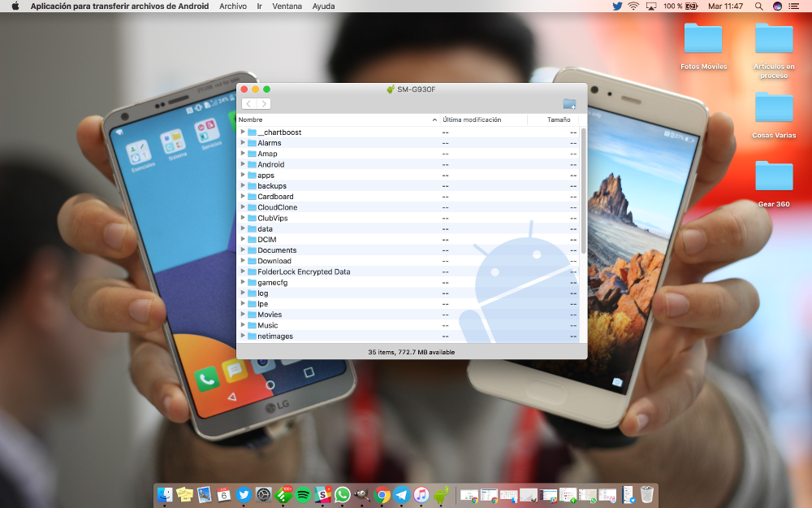This screenshot has height=508, width=812.
Task: Open the Archivo menu
Action: click(233, 6)
